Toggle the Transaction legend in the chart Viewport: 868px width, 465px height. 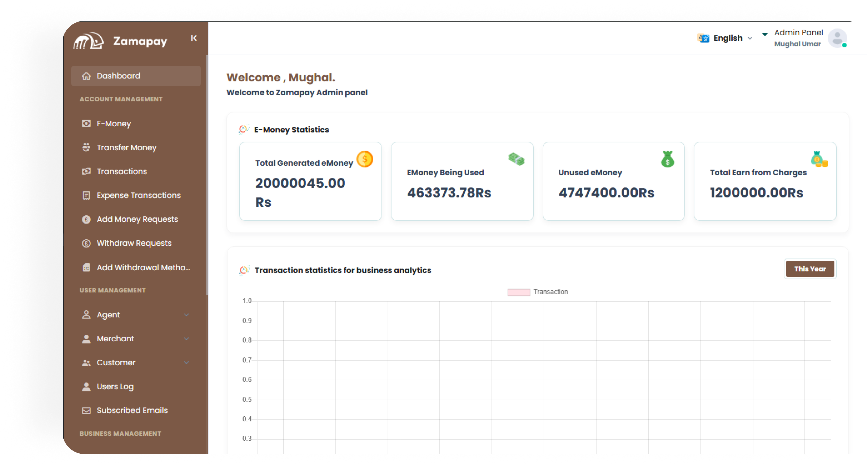pyautogui.click(x=537, y=292)
